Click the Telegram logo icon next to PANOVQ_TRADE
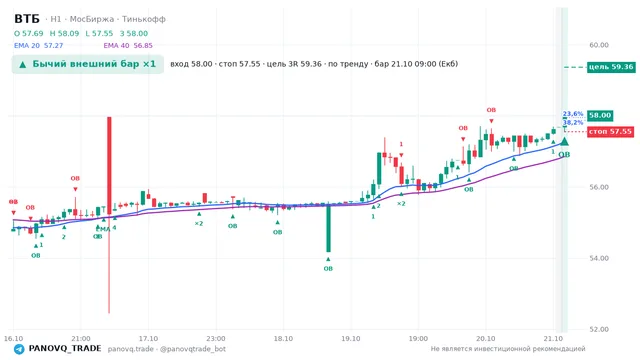 click(19, 349)
